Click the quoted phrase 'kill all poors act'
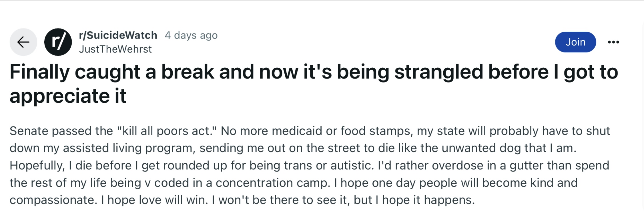The image size is (644, 215). tap(167, 131)
